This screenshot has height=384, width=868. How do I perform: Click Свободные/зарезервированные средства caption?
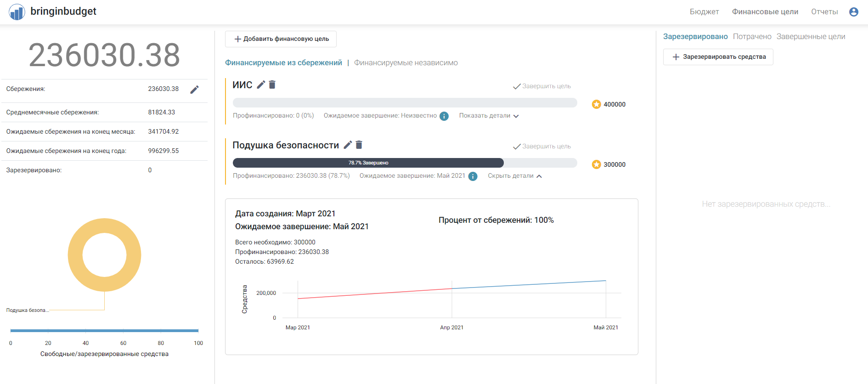pyautogui.click(x=104, y=354)
